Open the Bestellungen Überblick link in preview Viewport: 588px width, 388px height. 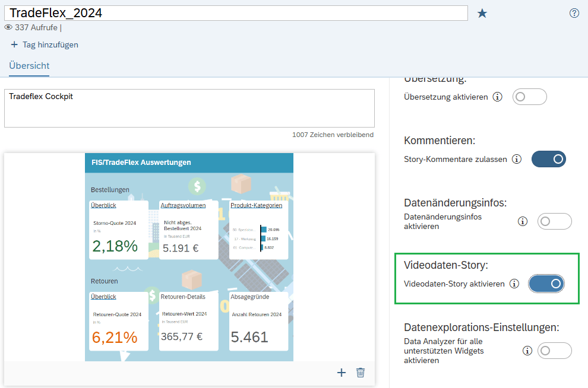click(x=103, y=205)
